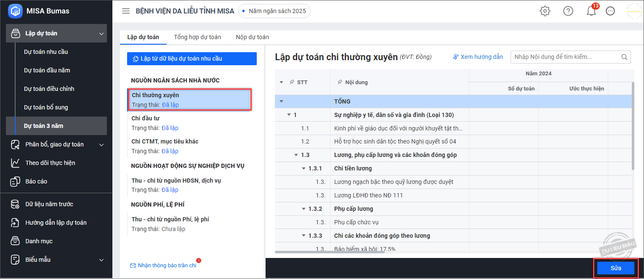Open the help question mark icon
Image resolution: width=644 pixels, height=279 pixels.
tap(568, 11)
